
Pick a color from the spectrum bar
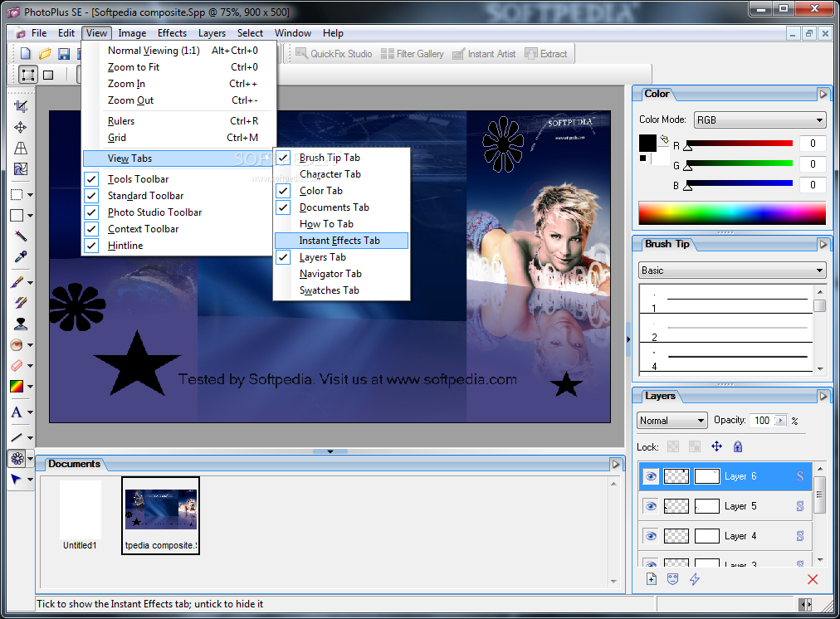click(732, 213)
